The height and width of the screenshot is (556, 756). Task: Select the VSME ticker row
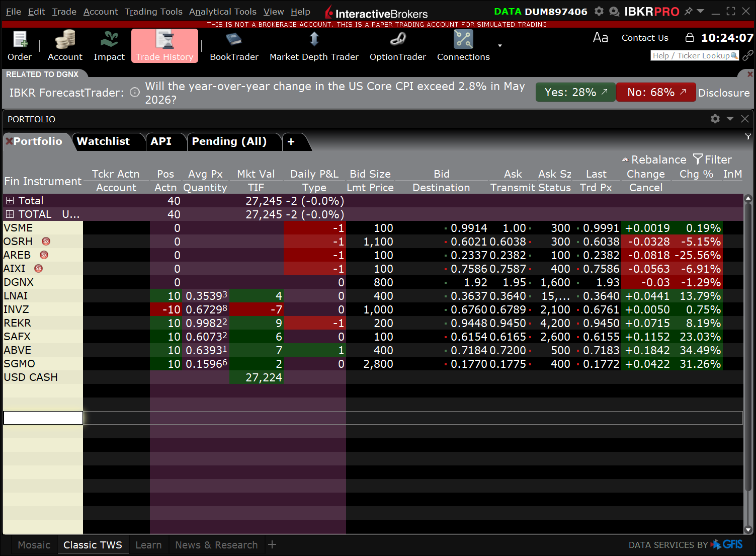click(373, 228)
